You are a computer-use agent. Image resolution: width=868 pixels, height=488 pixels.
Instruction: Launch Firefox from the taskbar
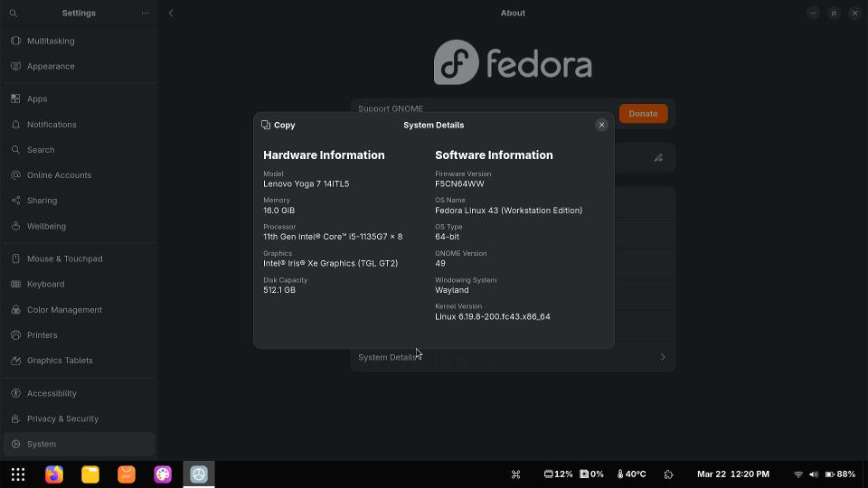54,474
